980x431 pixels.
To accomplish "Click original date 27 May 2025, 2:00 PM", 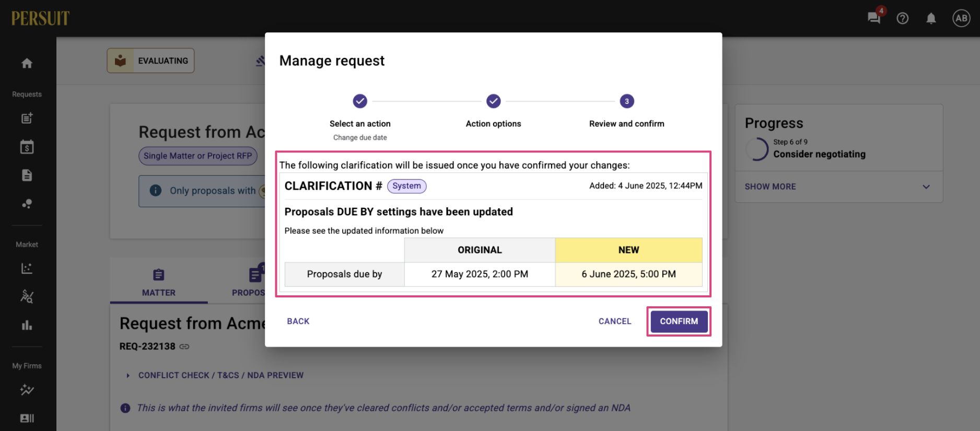I will click(480, 274).
